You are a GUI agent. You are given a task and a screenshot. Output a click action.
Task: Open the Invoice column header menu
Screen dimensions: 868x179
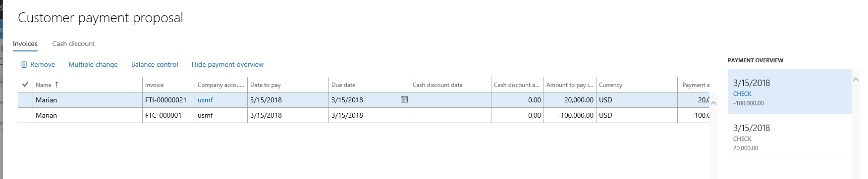point(168,85)
